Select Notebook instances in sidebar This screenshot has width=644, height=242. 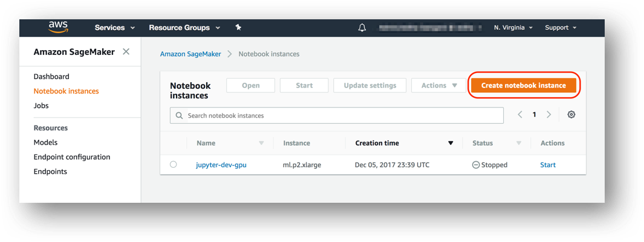coord(66,91)
